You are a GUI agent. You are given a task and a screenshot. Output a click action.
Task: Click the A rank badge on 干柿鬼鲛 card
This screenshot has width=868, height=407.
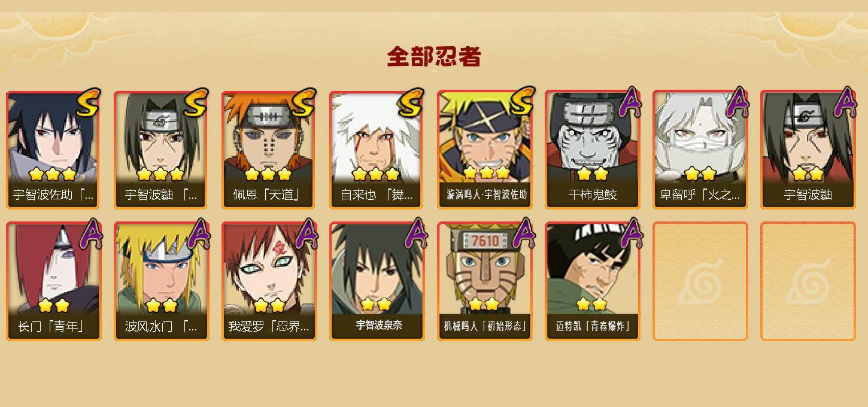pos(629,102)
